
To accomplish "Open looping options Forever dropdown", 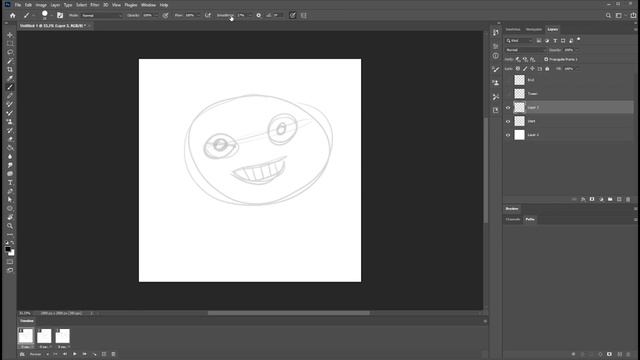I will pyautogui.click(x=39, y=354).
